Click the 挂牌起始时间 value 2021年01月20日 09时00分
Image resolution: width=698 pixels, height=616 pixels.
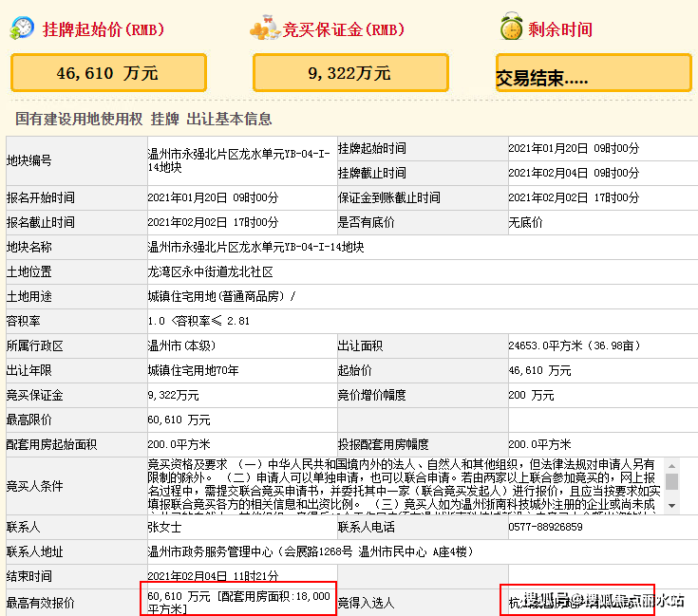pos(574,148)
